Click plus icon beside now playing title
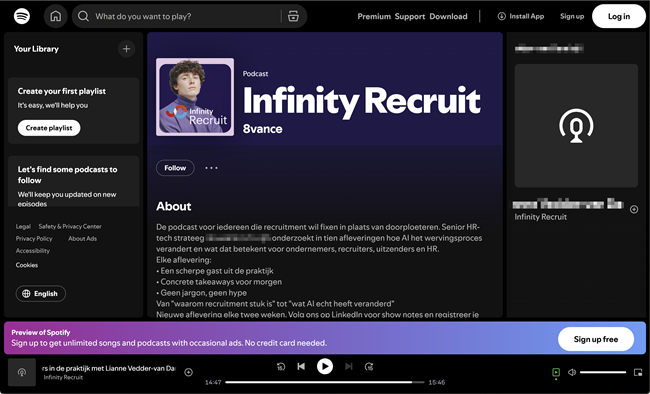 click(188, 372)
